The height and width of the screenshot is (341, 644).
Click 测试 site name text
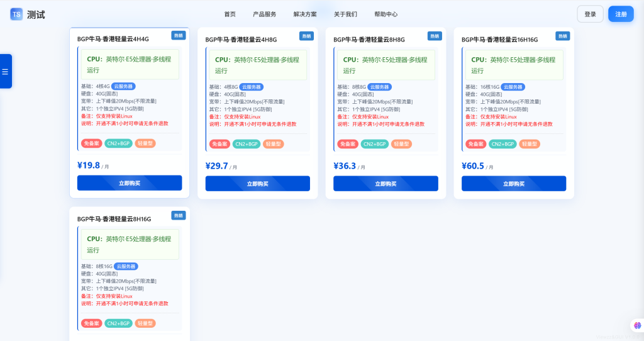pos(36,15)
